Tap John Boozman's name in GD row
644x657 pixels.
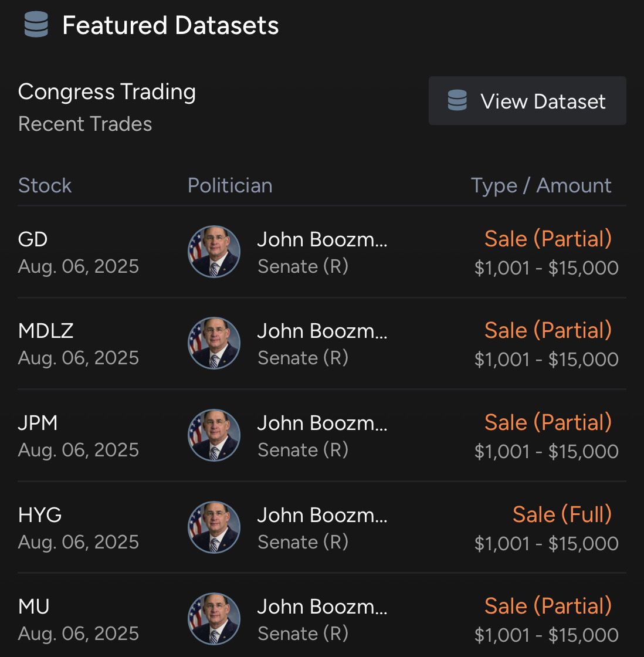point(322,240)
